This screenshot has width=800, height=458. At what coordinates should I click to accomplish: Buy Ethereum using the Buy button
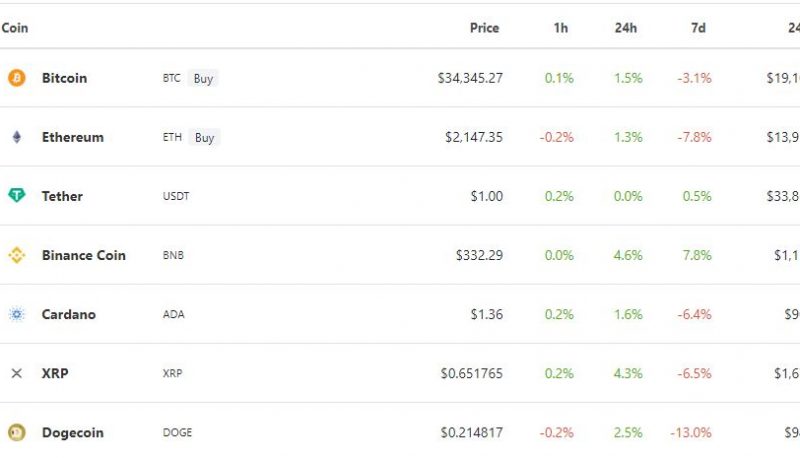click(204, 137)
